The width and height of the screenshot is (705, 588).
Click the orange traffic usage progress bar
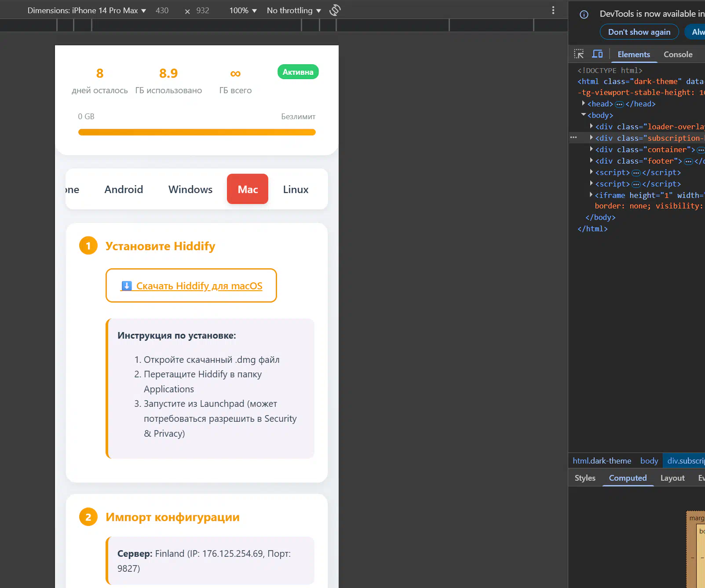pyautogui.click(x=197, y=132)
